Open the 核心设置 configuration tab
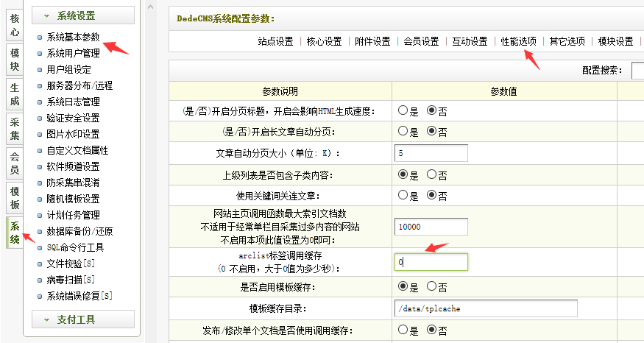Image resolution: width=644 pixels, height=343 pixels. 325,41
